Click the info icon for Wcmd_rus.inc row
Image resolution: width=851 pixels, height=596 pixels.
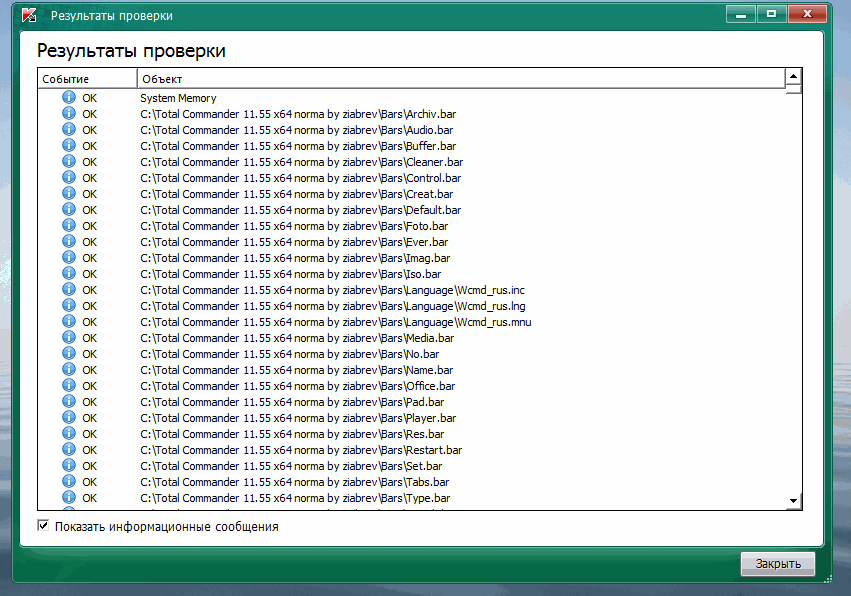[69, 289]
